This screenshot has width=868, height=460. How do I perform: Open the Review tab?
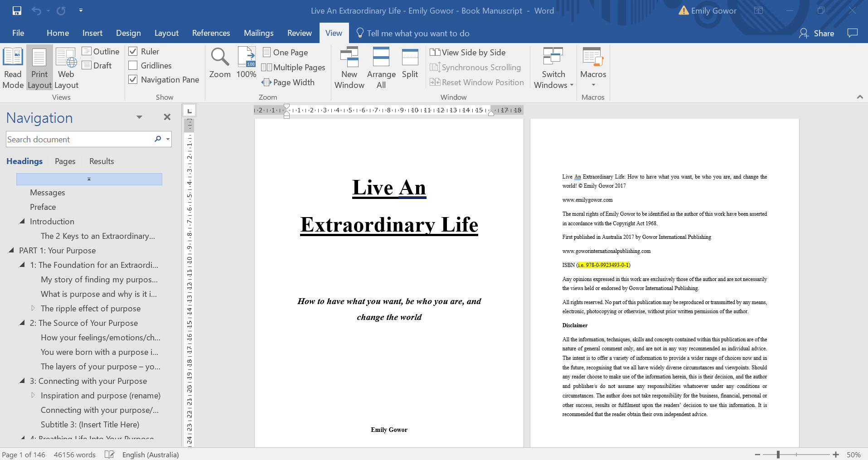pos(300,33)
